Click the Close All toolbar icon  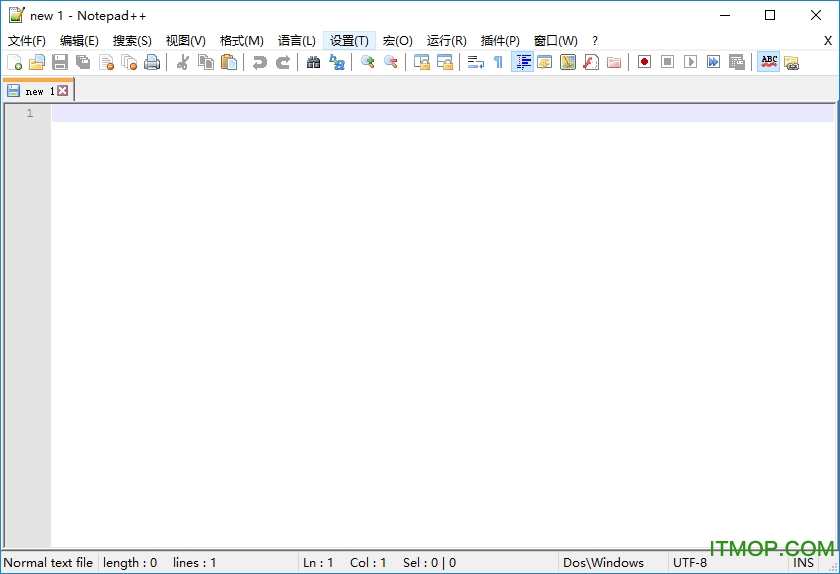point(129,62)
